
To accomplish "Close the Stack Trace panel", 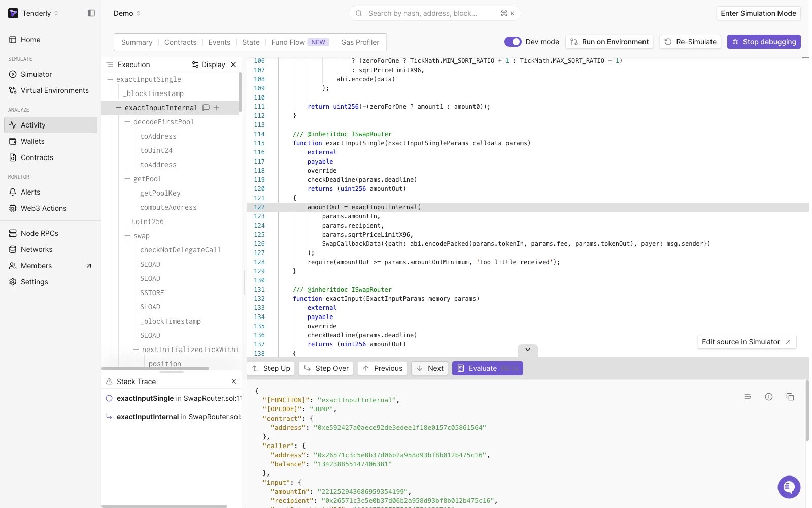I will (x=234, y=382).
